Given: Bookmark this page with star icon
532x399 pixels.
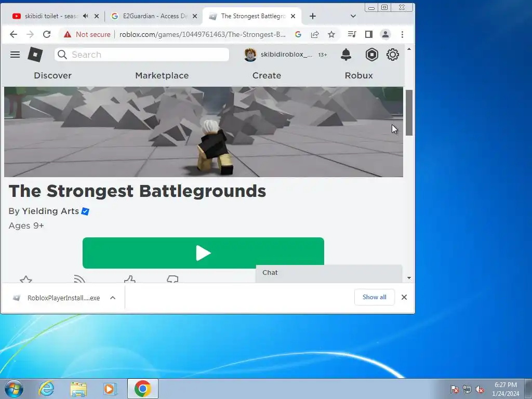Looking at the screenshot, I should pyautogui.click(x=331, y=34).
